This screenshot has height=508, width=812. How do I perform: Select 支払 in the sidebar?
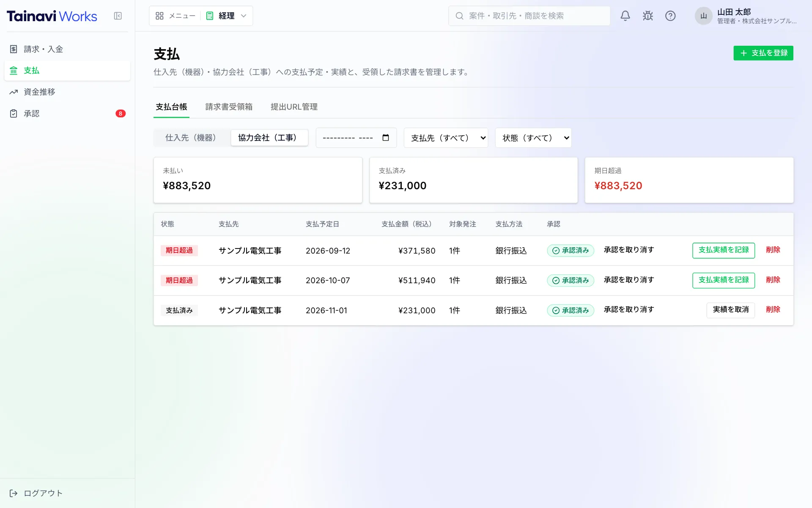pyautogui.click(x=67, y=71)
